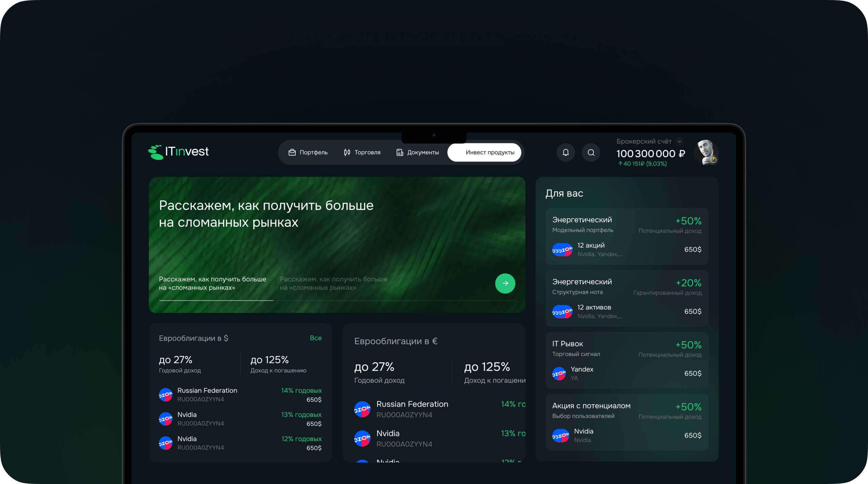This screenshot has height=484, width=868.
Task: Open the notifications bell
Action: click(x=566, y=153)
